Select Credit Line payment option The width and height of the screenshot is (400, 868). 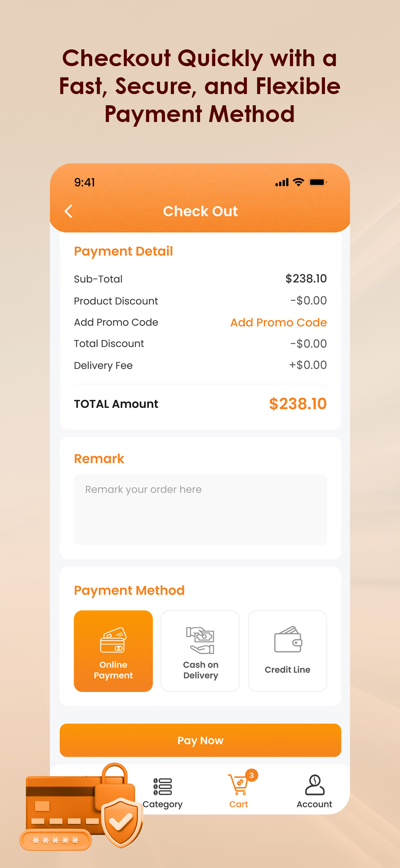287,651
